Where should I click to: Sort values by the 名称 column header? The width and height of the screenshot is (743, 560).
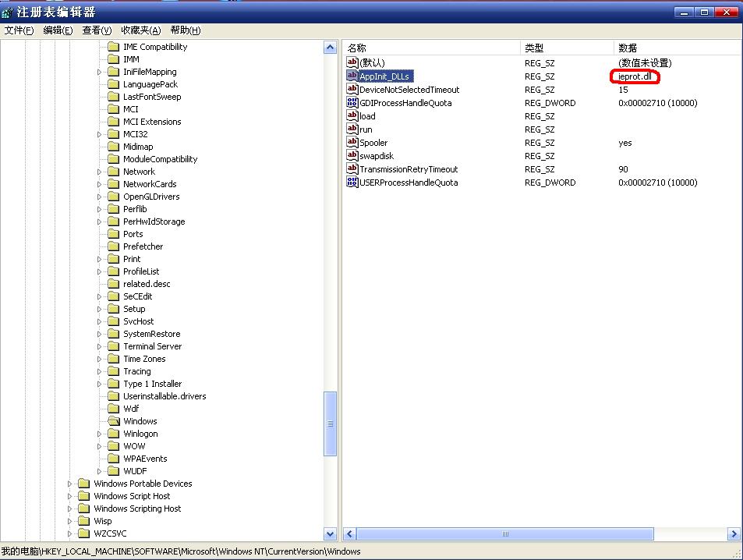431,48
